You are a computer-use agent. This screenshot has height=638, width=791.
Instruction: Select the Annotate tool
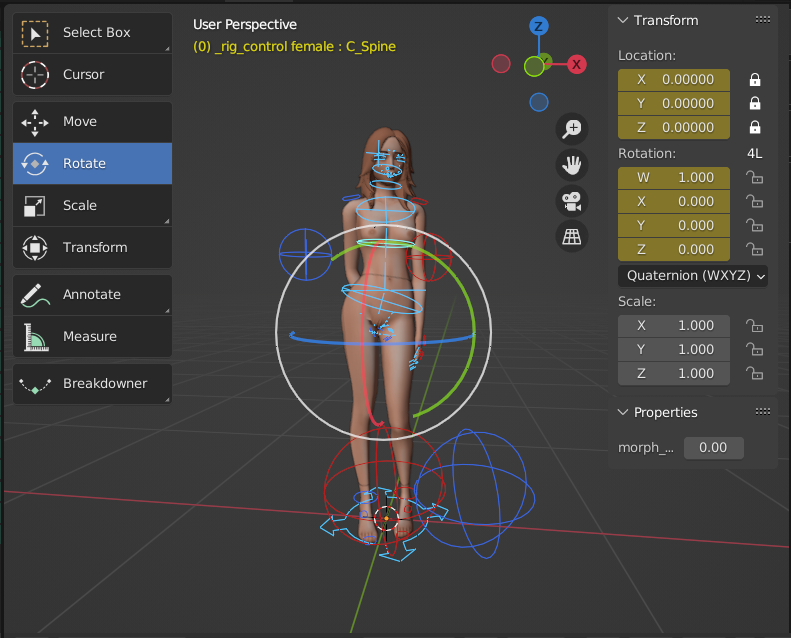pyautogui.click(x=92, y=295)
